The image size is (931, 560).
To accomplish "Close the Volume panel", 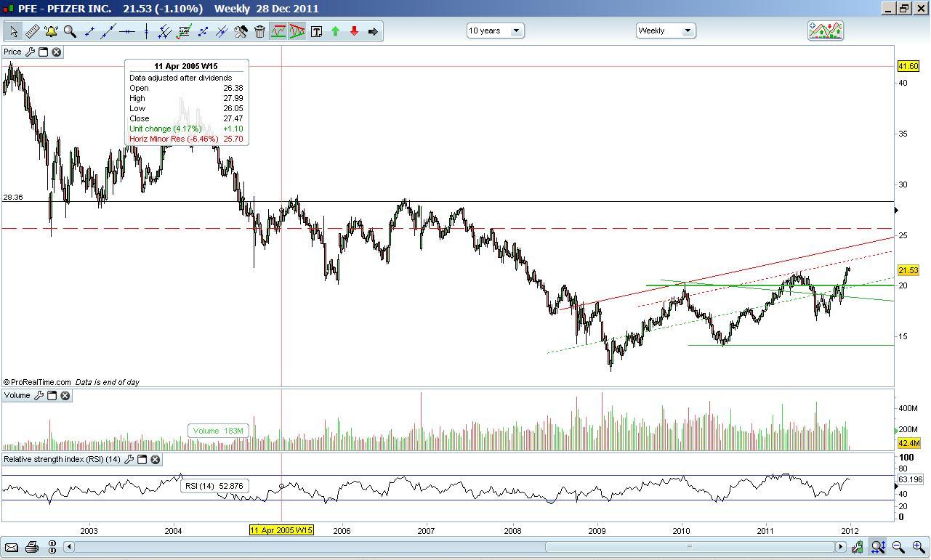I will point(65,395).
